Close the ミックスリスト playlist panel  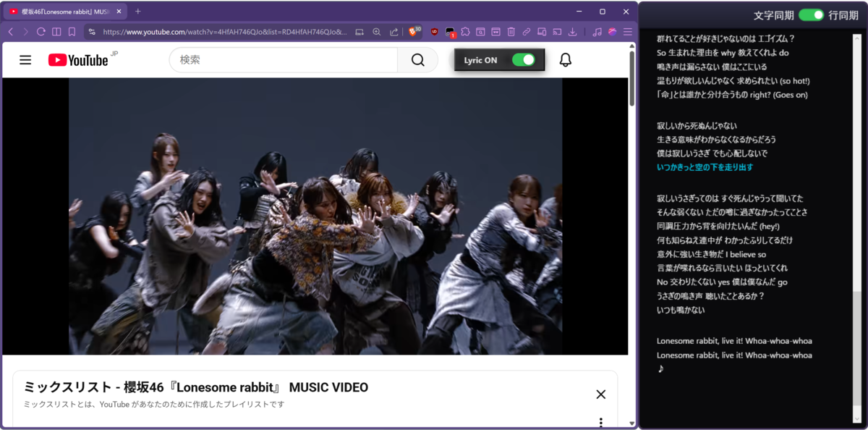click(x=600, y=395)
